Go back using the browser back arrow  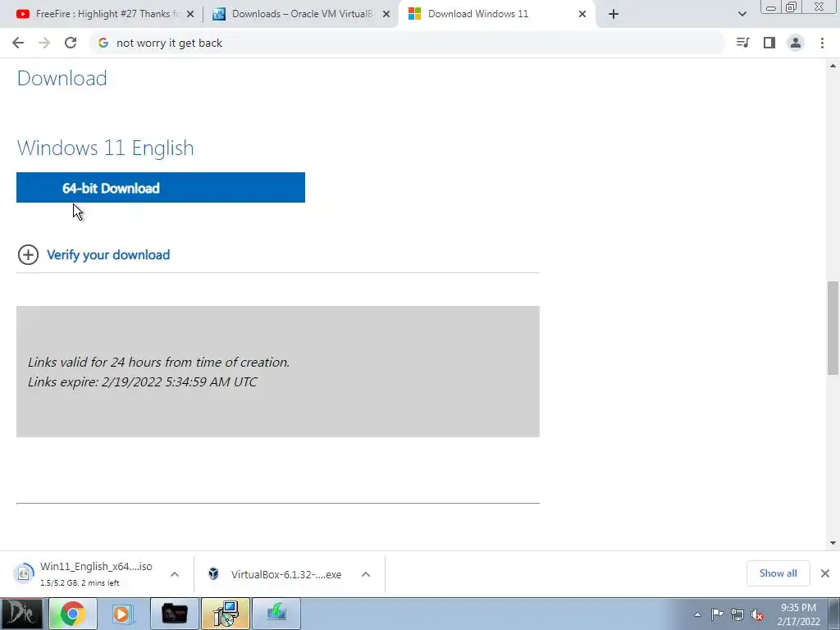tap(18, 43)
